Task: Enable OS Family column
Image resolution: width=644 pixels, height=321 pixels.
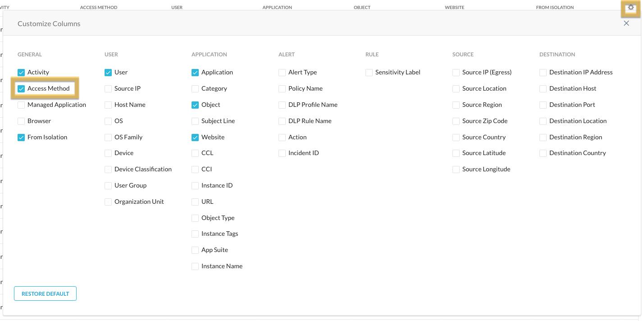Action: click(x=108, y=138)
